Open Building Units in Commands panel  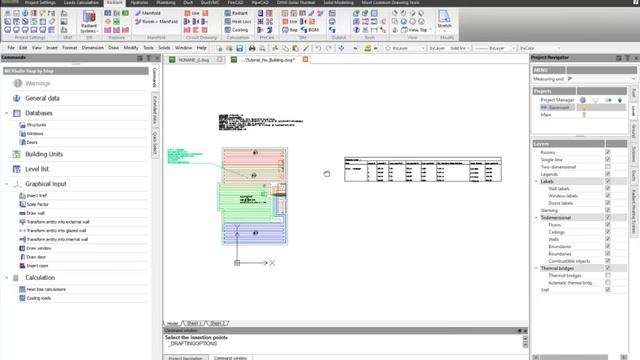coord(44,154)
